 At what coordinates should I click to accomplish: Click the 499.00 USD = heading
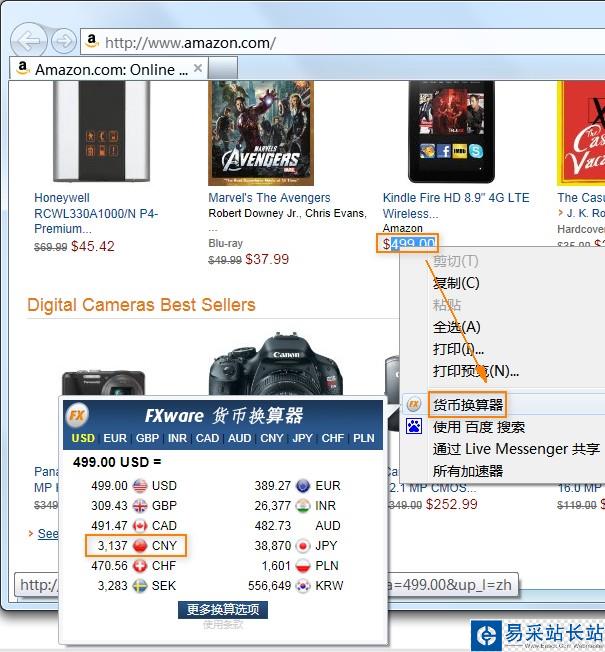[117, 462]
